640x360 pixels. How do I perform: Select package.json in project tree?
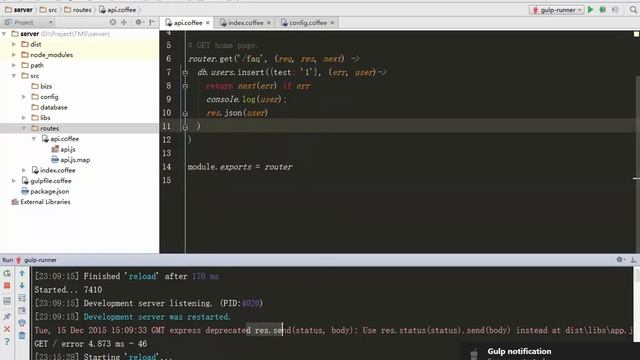(45, 191)
